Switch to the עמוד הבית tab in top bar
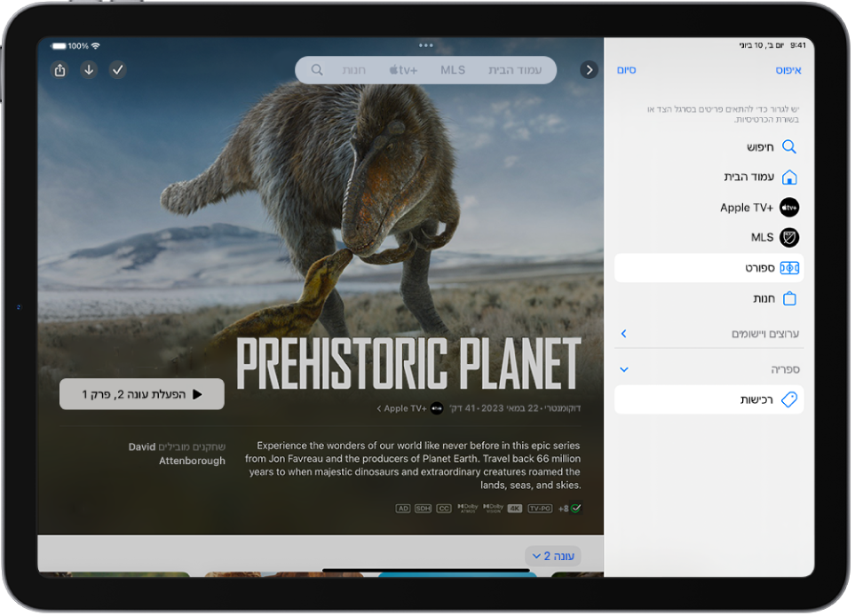The width and height of the screenshot is (855, 616). 515,70
